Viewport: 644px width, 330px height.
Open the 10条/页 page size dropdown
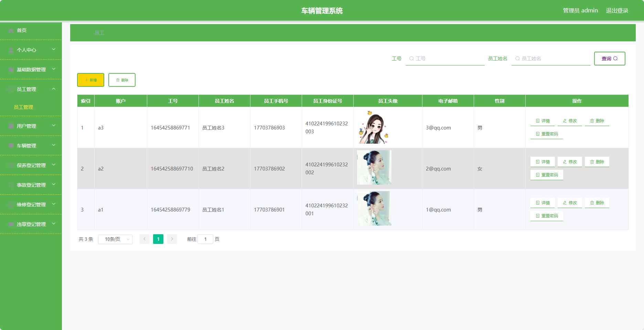coord(115,239)
